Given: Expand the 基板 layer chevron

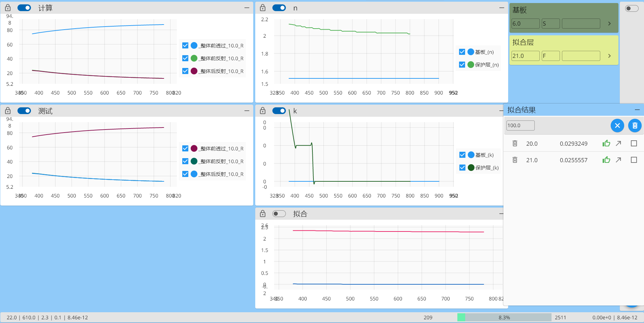Looking at the screenshot, I should coord(609,24).
